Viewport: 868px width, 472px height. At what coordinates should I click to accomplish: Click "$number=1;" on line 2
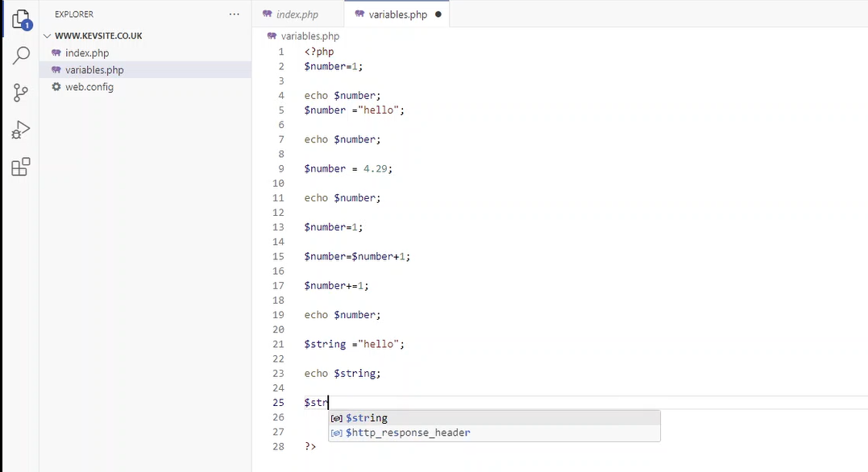click(333, 66)
